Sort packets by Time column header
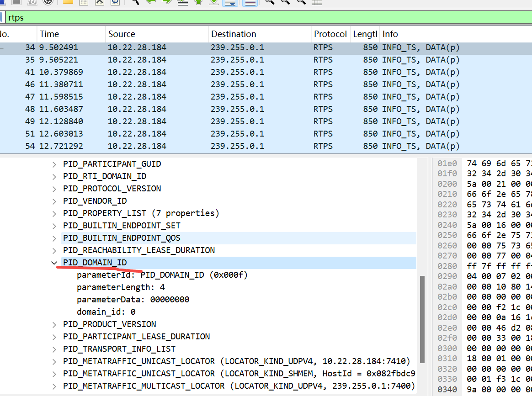 [x=49, y=34]
